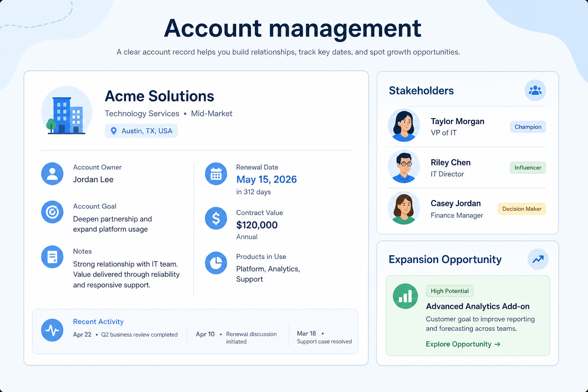The height and width of the screenshot is (392, 588).
Task: Click the Stakeholders group icon
Action: (x=535, y=90)
